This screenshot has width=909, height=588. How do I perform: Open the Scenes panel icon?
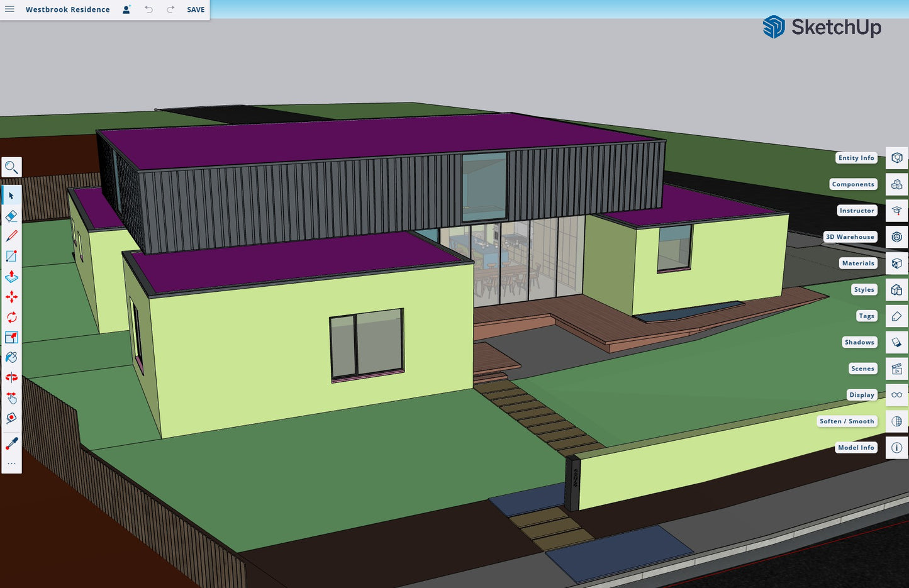click(x=897, y=369)
